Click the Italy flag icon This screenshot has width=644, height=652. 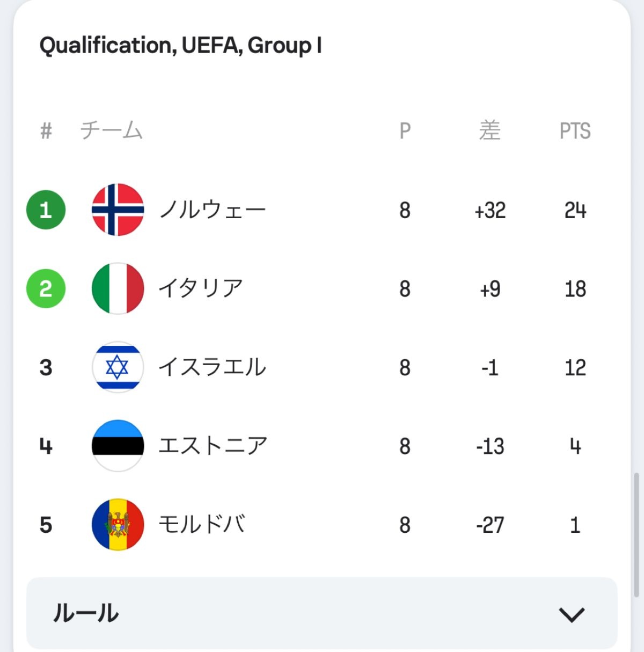point(118,288)
